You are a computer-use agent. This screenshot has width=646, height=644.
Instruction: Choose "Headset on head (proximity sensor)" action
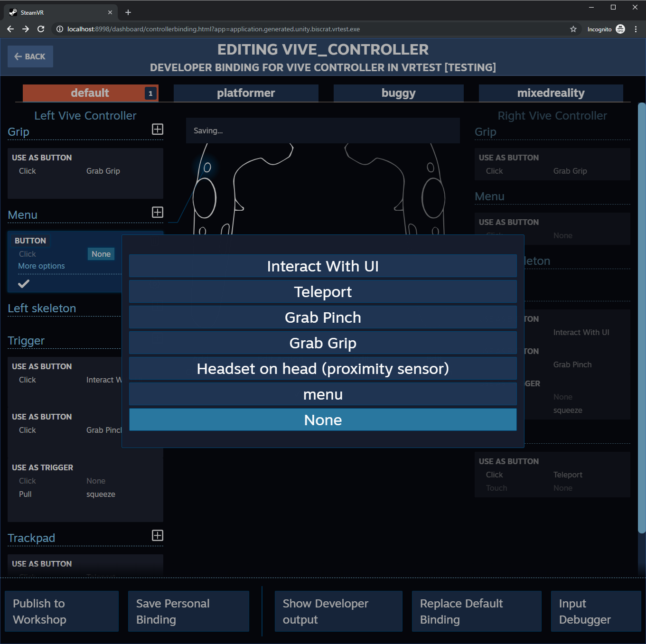(x=323, y=368)
